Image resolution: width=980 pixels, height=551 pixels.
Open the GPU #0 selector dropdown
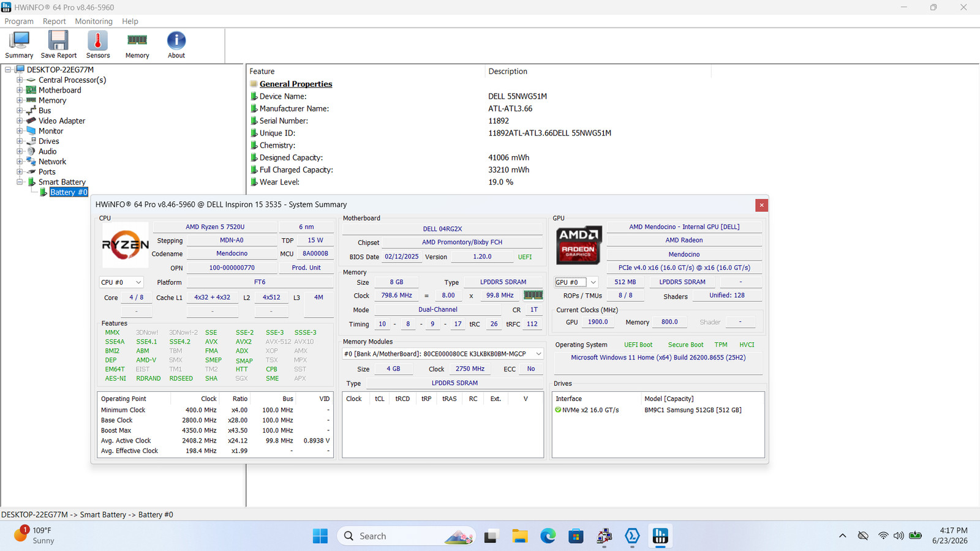(576, 282)
